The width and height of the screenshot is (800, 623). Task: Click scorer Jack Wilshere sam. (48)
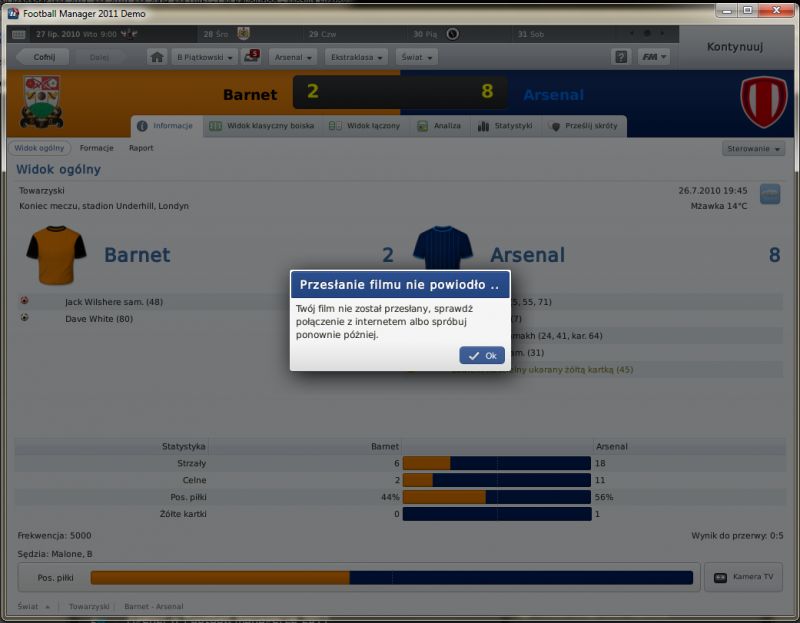point(114,302)
